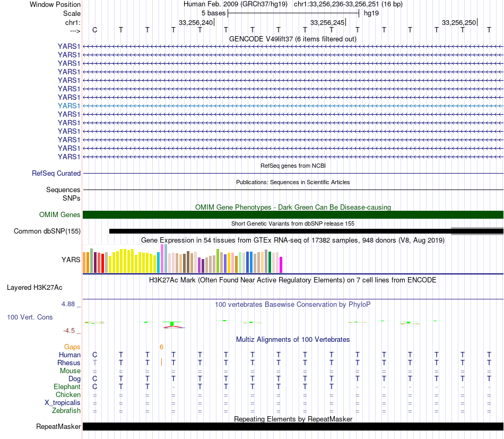Image resolution: width=504 pixels, height=439 pixels.
Task: Click the 5 bases scale bar
Action: coord(293,13)
